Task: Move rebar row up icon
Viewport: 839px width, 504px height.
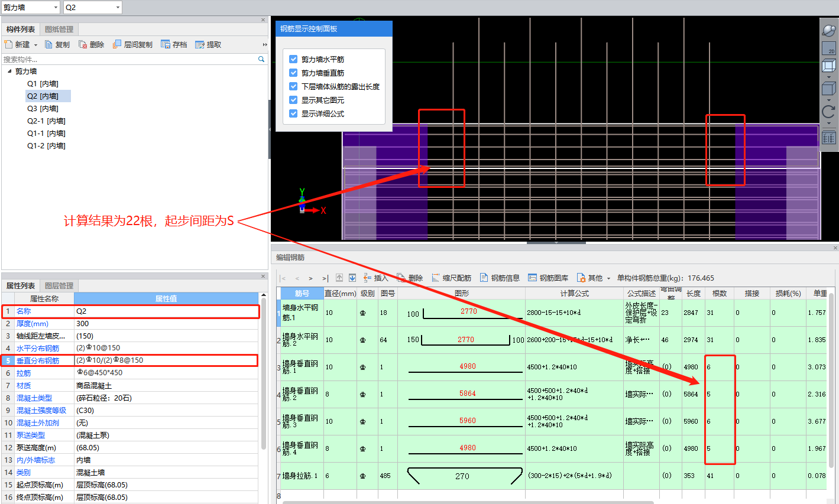Action: pyautogui.click(x=339, y=278)
